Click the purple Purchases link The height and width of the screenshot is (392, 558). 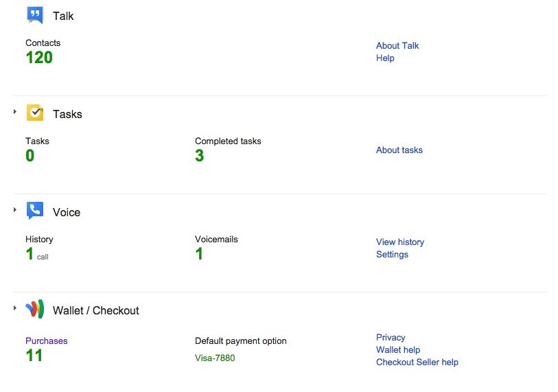(x=46, y=341)
